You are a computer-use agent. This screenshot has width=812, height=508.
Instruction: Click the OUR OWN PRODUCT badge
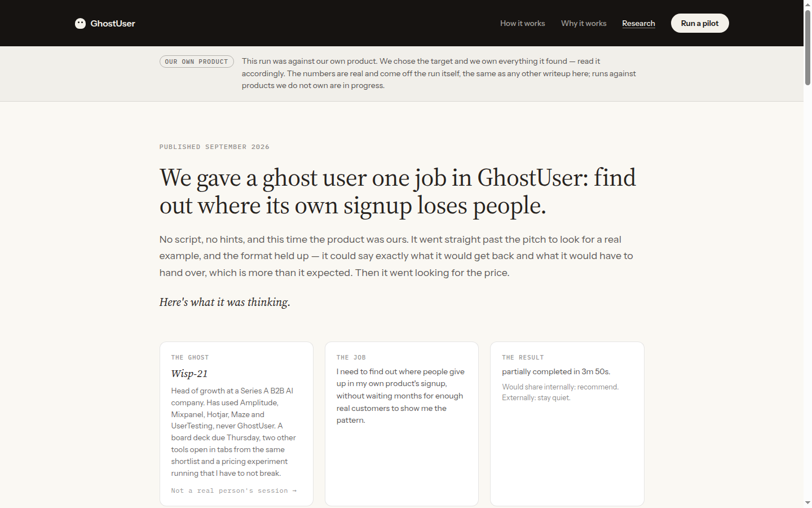coord(197,62)
